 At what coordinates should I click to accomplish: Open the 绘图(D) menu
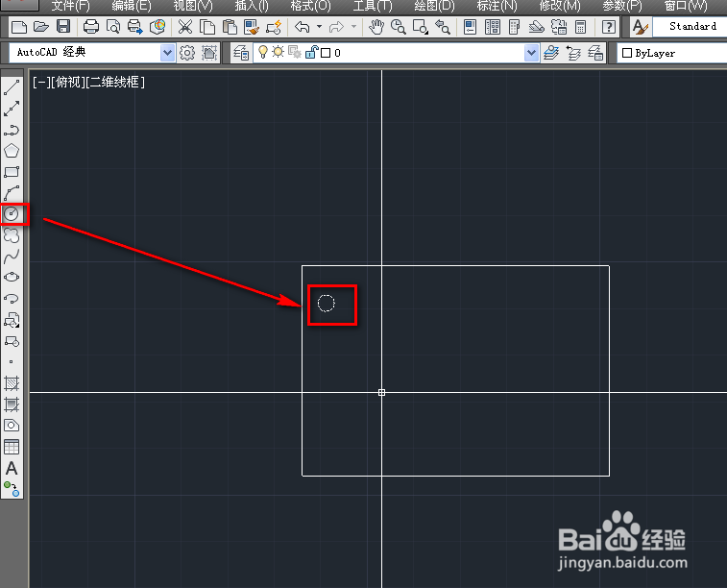(434, 6)
